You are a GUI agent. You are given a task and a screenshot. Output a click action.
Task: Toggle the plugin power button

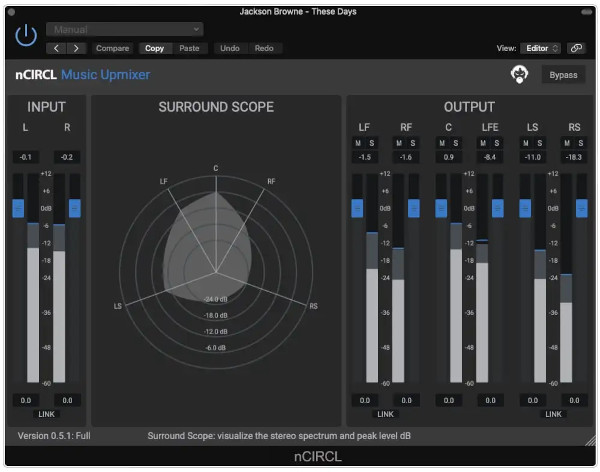(x=26, y=35)
